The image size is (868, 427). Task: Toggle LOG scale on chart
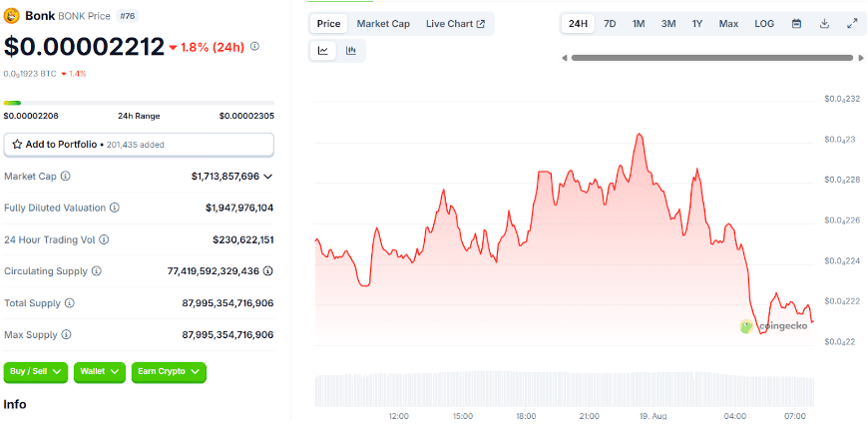pyautogui.click(x=764, y=23)
